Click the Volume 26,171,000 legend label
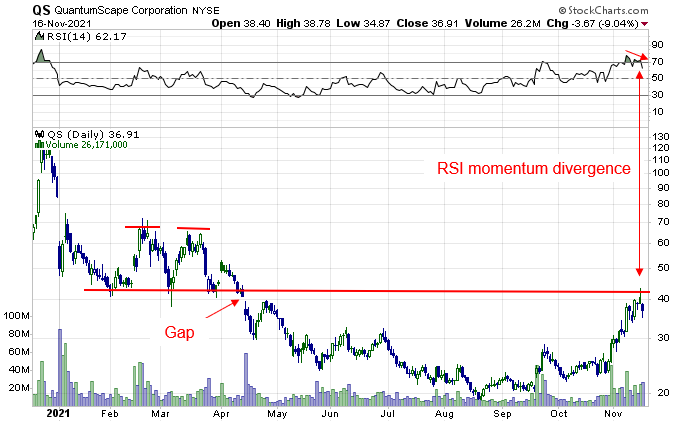This screenshot has height=426, width=683. tap(86, 145)
